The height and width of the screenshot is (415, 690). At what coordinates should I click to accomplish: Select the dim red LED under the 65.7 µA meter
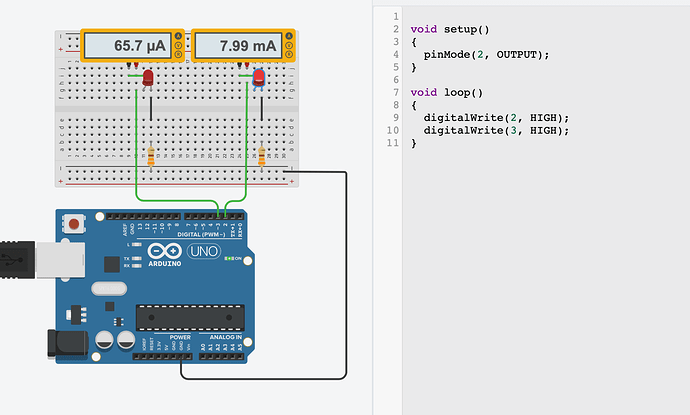148,79
